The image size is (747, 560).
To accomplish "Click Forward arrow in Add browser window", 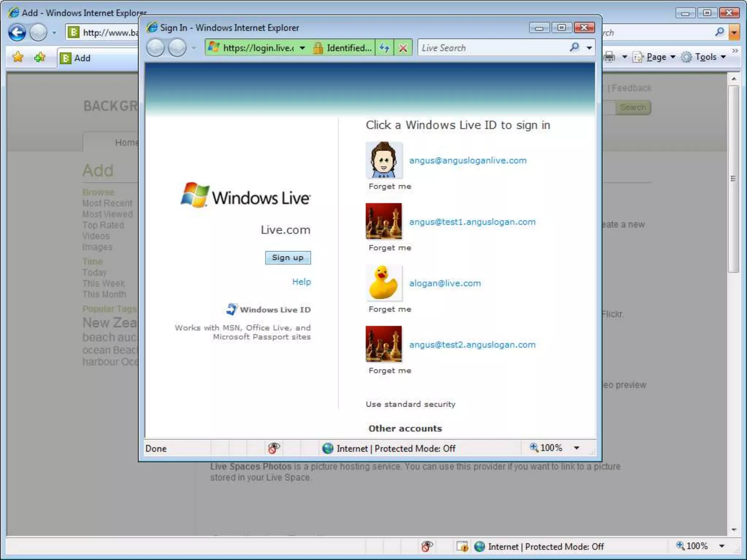I will (38, 33).
